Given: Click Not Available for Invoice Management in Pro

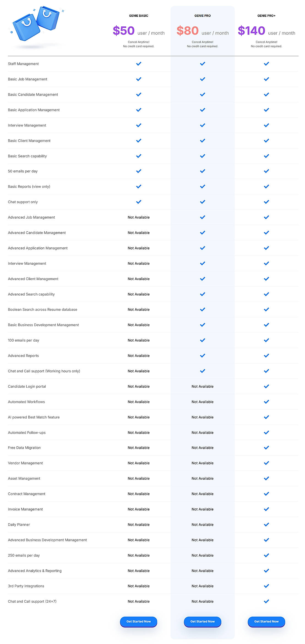Looking at the screenshot, I should (x=202, y=509).
